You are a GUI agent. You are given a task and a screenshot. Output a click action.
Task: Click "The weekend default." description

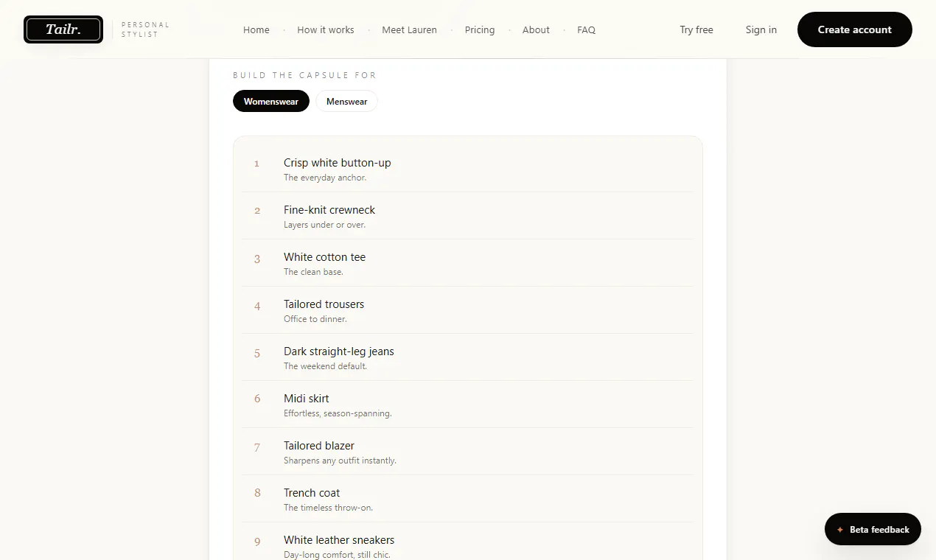pos(325,366)
